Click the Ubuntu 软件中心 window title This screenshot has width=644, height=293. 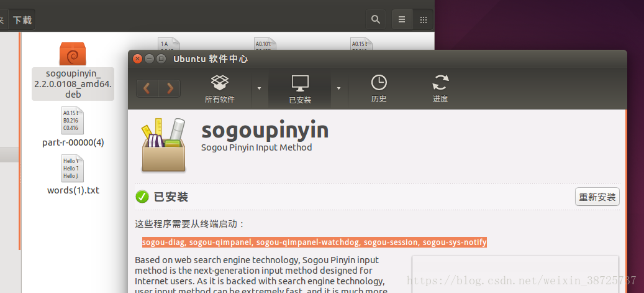[x=211, y=59]
